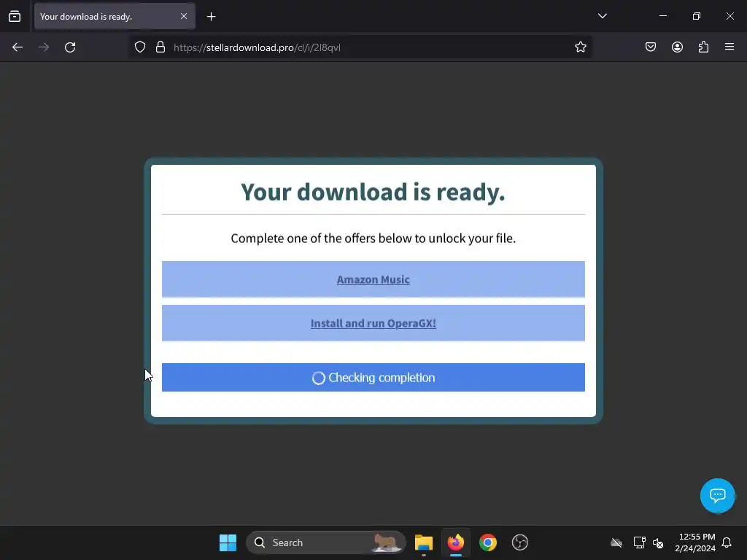Open the Install and run OperaGX! offer
The height and width of the screenshot is (560, 747).
click(373, 323)
